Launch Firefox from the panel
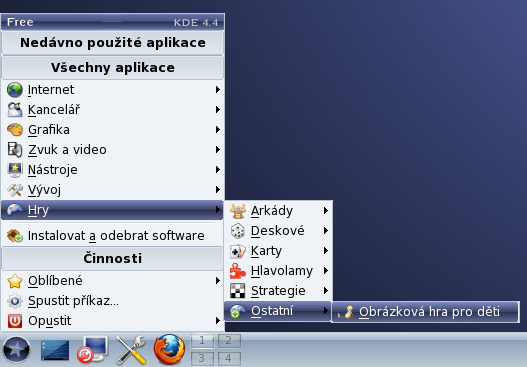527x367 pixels. click(169, 350)
